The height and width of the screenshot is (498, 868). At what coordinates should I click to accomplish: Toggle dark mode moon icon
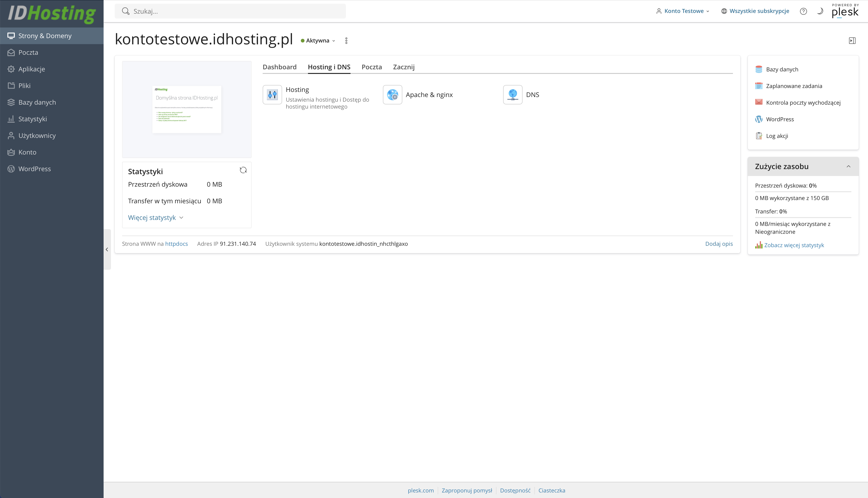pyautogui.click(x=820, y=11)
